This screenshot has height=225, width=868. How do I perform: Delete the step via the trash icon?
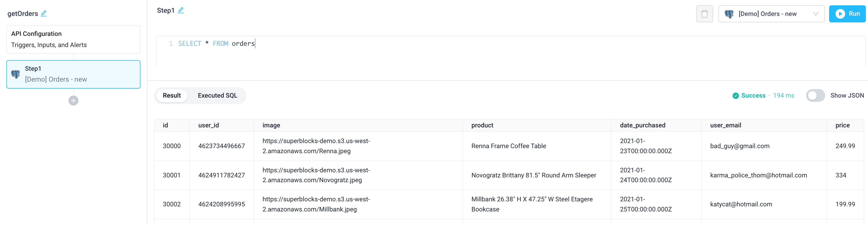point(704,14)
